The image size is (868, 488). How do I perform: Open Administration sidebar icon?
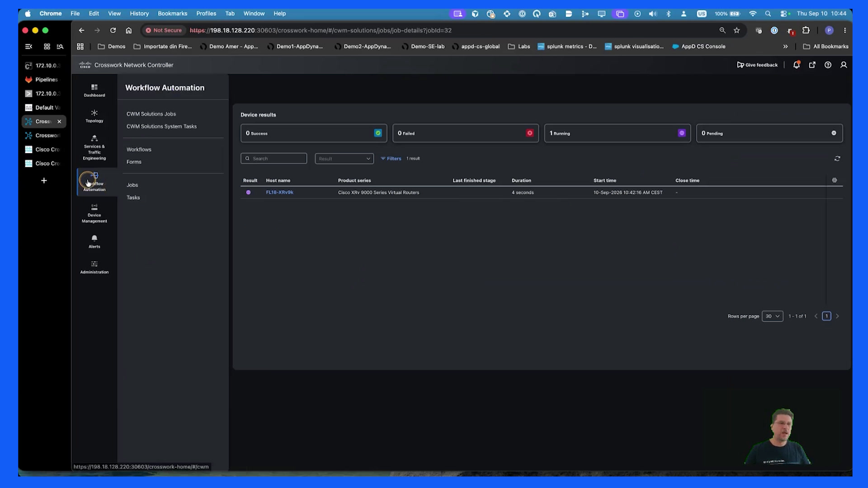(94, 267)
